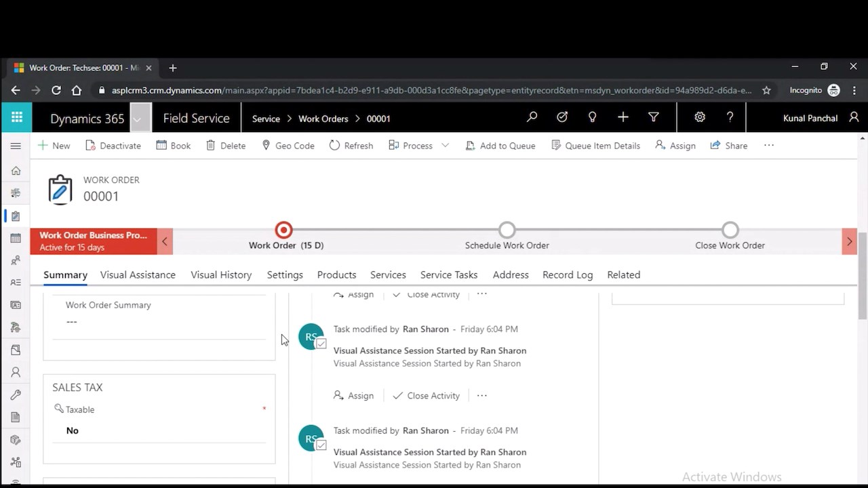
Task: Select the Schedule Work Order stage
Action: pyautogui.click(x=507, y=230)
